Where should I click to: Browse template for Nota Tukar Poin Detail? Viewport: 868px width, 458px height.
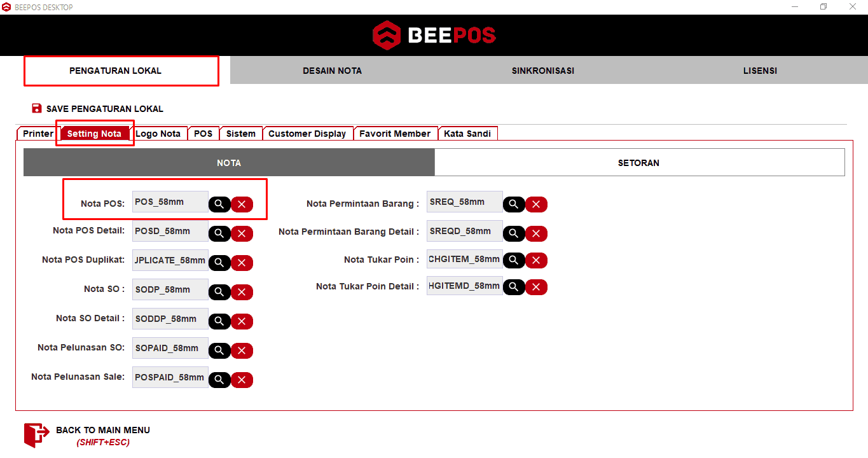[x=514, y=288]
